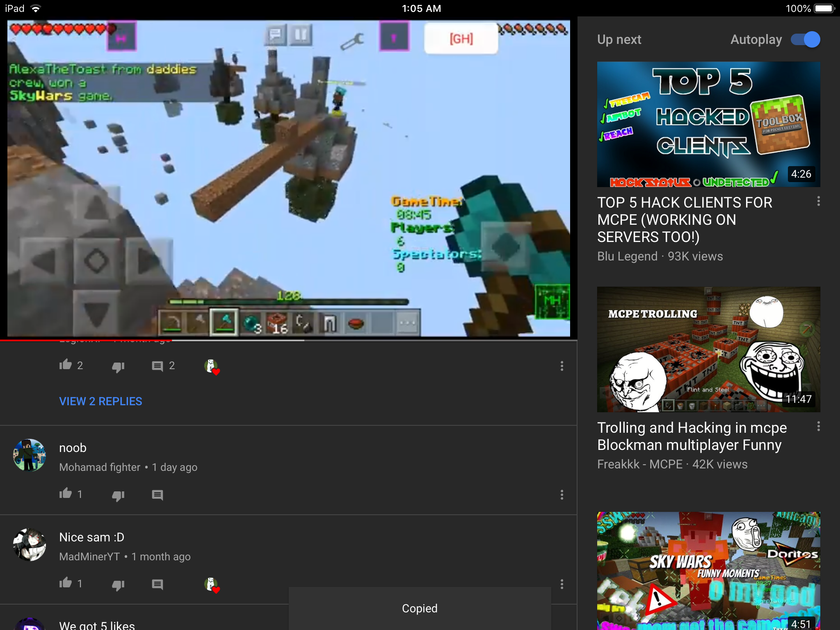Tap 'Freakkk - MCPE · 42K views' text
The image size is (840, 630).
tap(672, 464)
